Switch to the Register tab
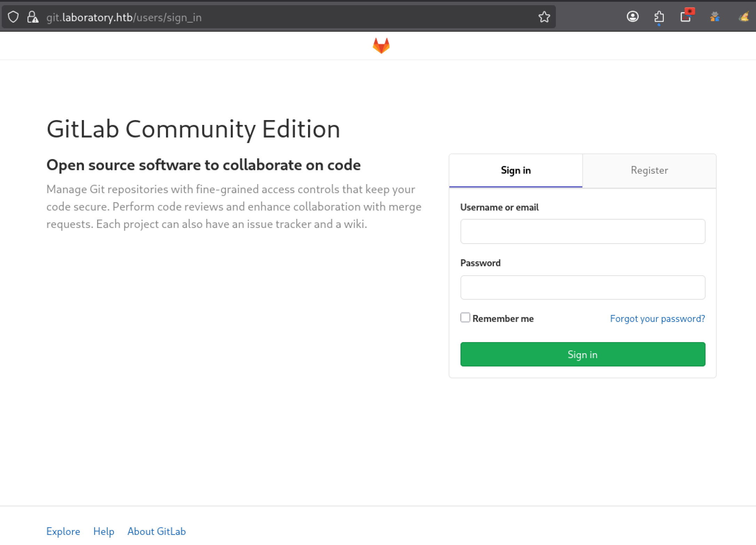Viewport: 756px width, 545px height. 649,171
